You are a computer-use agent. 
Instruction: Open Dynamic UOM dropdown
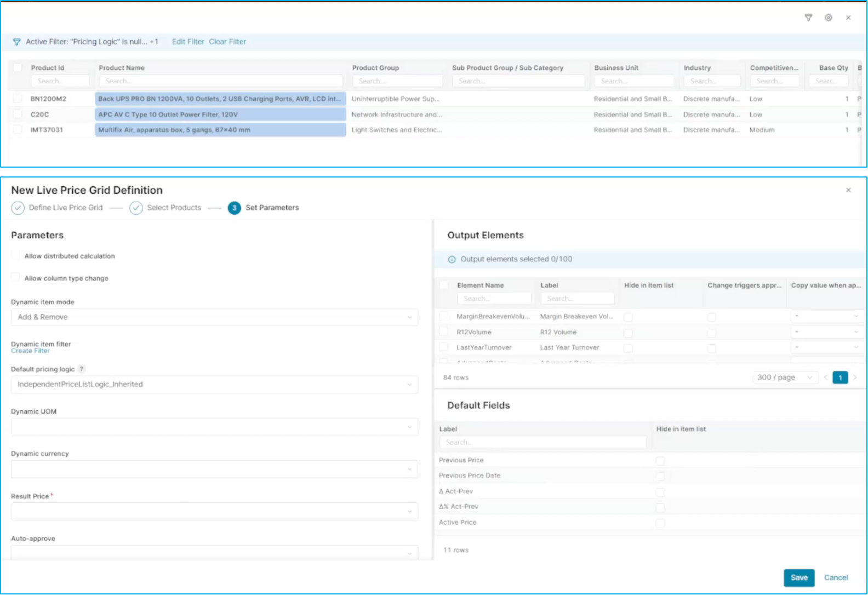214,427
